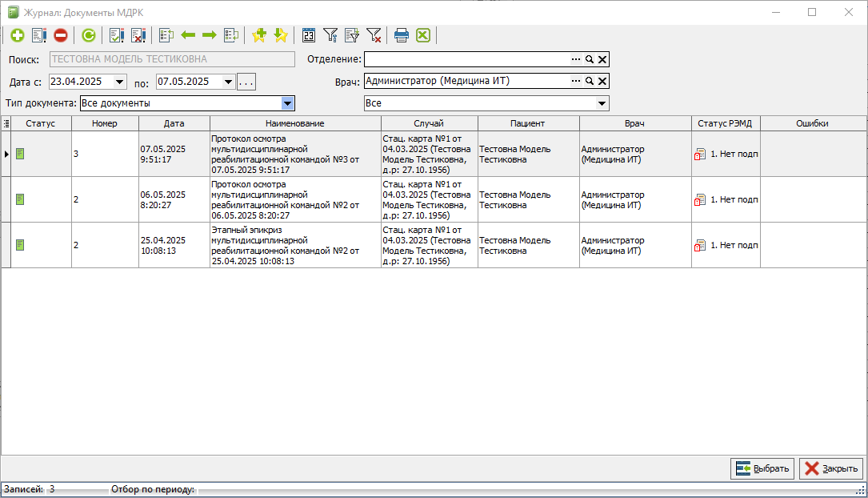Click the grid column settings corner icon
Viewport: 868px width, 498px height.
[6, 123]
